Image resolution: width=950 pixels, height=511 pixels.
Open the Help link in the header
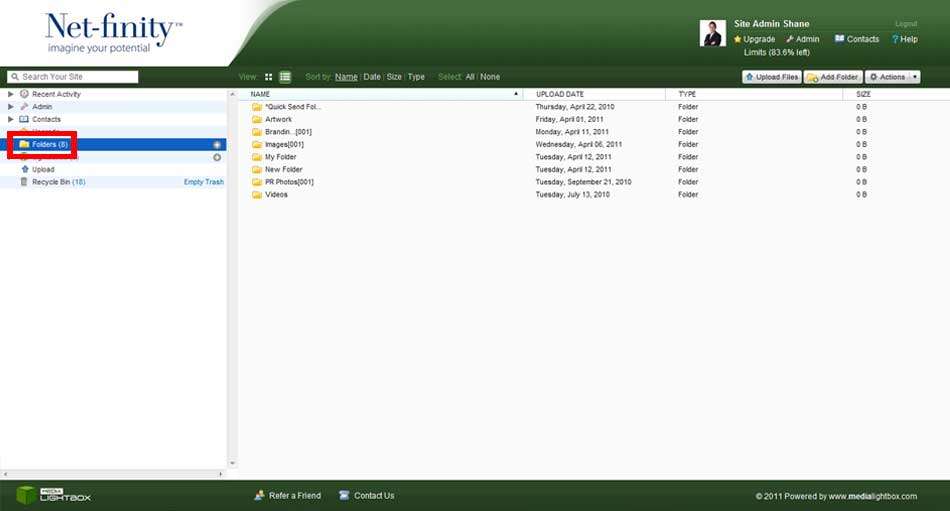point(904,39)
